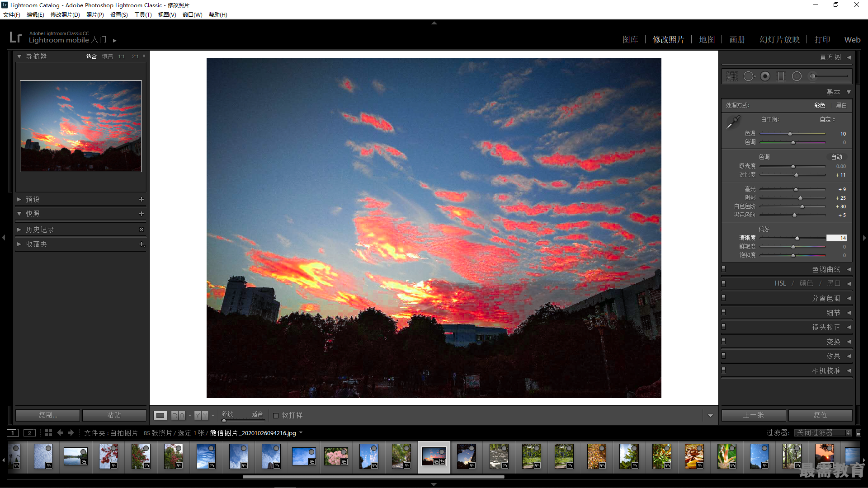Toggle the YY before/after view button

point(202,415)
